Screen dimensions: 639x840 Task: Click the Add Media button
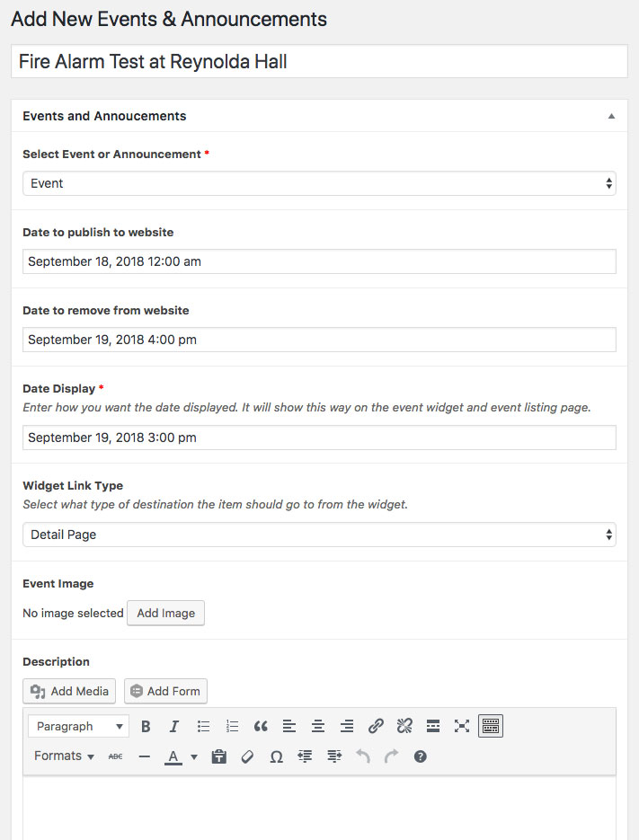[x=69, y=691]
